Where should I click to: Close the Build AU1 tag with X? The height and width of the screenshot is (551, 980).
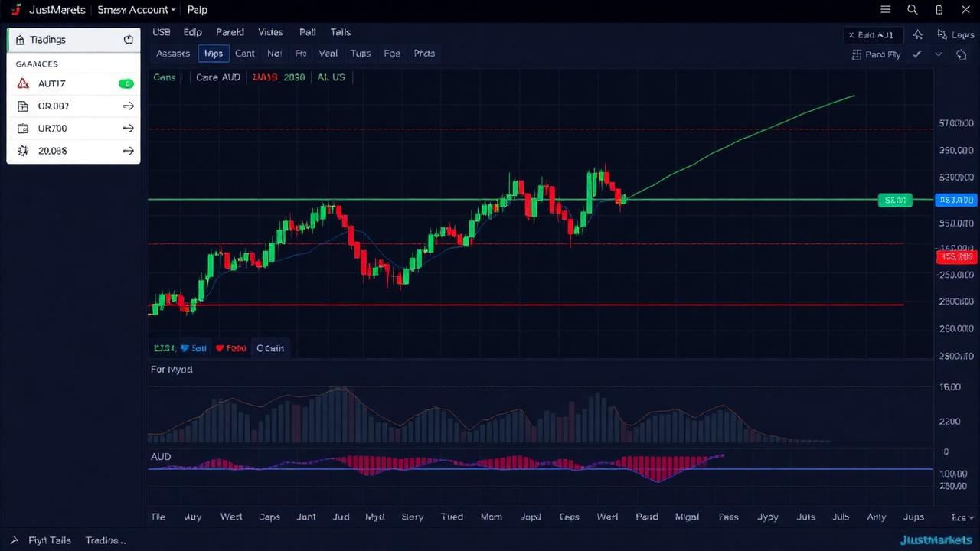pyautogui.click(x=851, y=35)
